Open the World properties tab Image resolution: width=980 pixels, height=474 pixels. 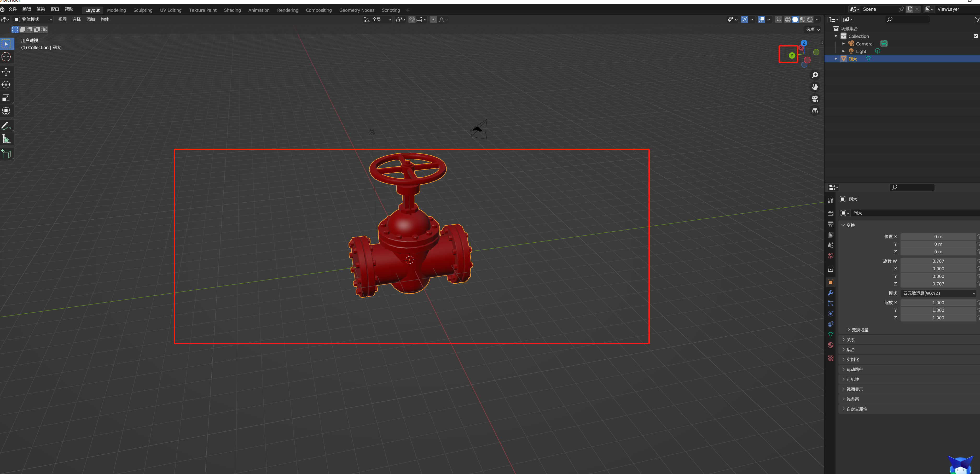click(x=831, y=256)
